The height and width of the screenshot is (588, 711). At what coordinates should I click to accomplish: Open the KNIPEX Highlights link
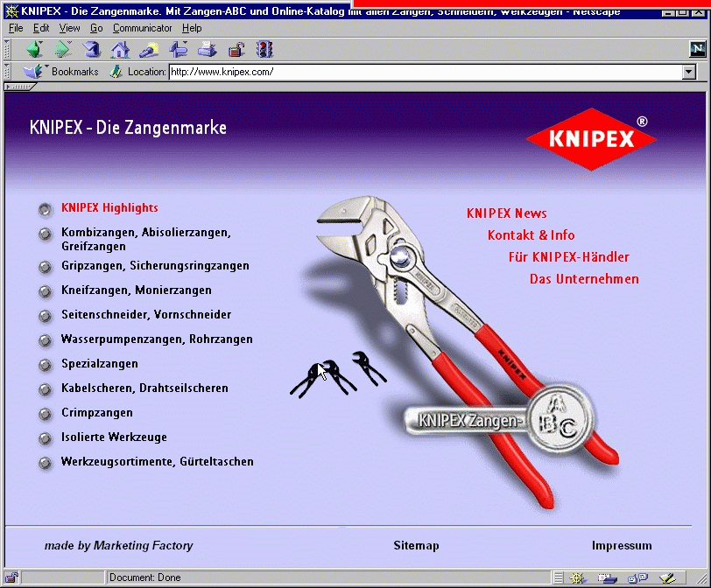click(109, 207)
